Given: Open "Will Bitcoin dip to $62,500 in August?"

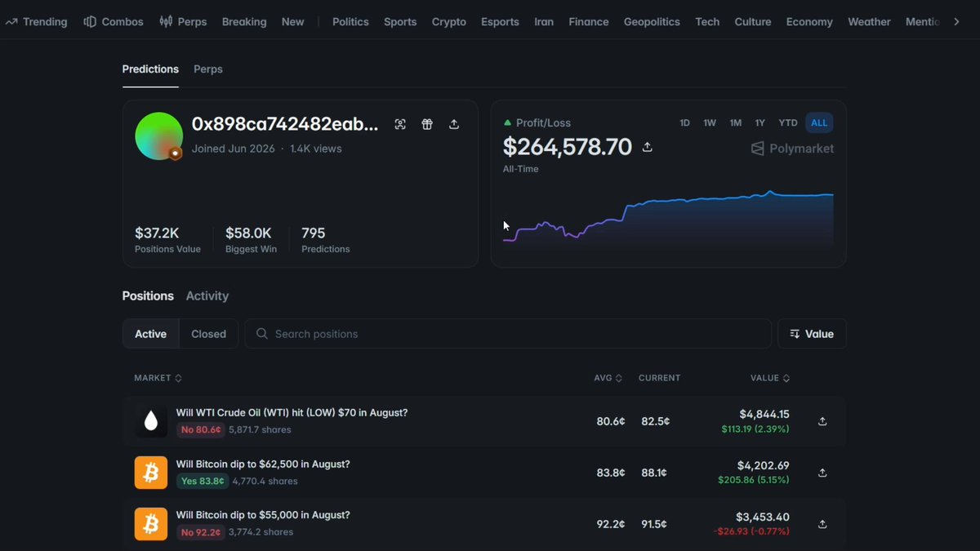Looking at the screenshot, I should tap(263, 464).
